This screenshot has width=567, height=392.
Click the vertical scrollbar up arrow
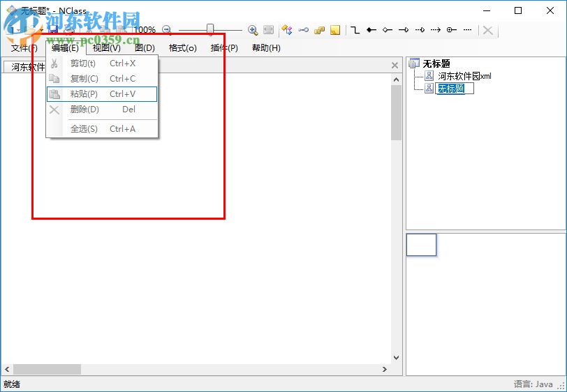[397, 80]
